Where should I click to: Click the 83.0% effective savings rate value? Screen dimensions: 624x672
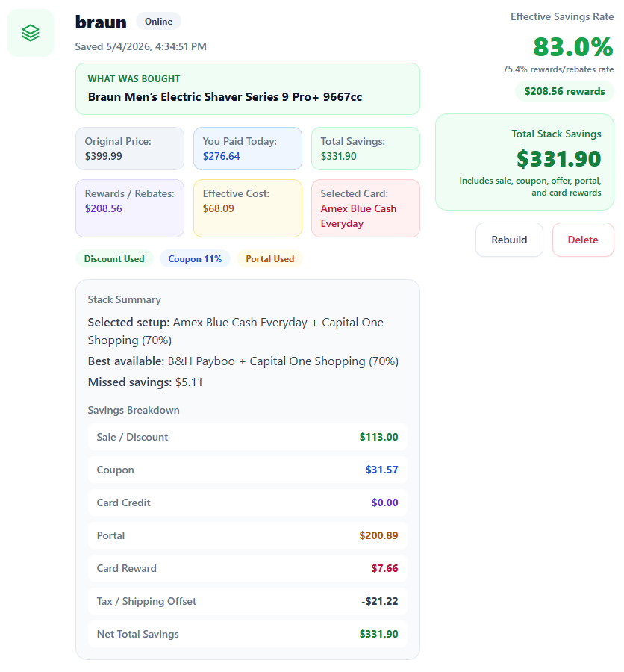[x=573, y=47]
